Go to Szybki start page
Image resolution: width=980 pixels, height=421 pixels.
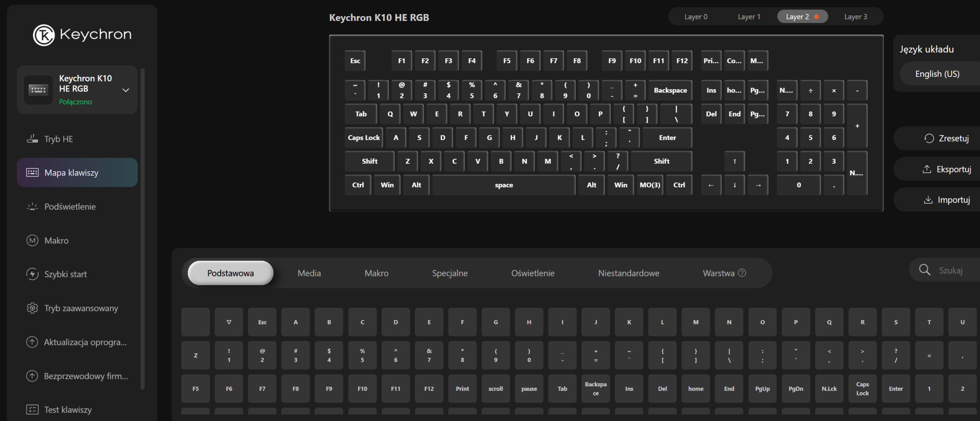pos(65,274)
